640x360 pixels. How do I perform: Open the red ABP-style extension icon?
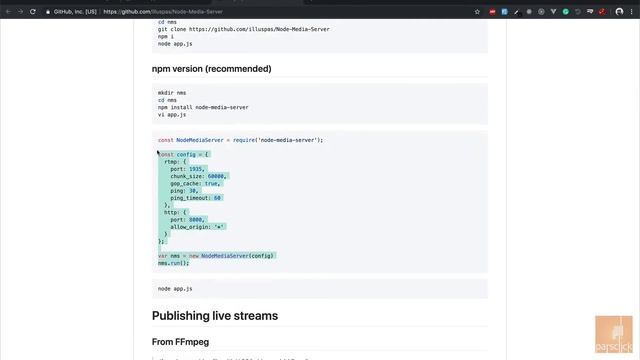492,12
